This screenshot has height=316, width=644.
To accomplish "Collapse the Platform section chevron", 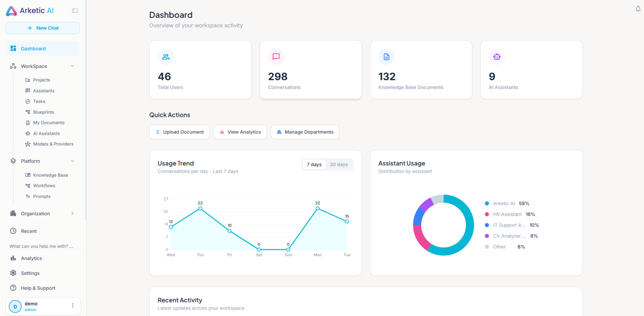I will click(x=73, y=161).
